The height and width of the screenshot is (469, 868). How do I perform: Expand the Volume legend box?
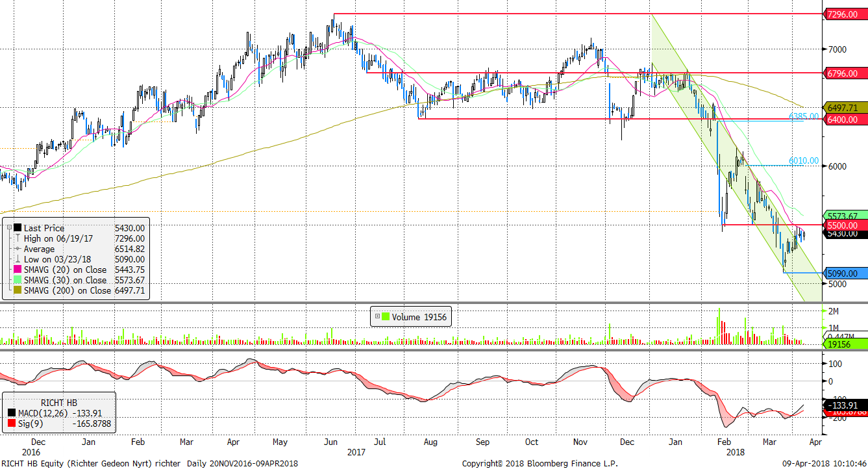pyautogui.click(x=378, y=318)
